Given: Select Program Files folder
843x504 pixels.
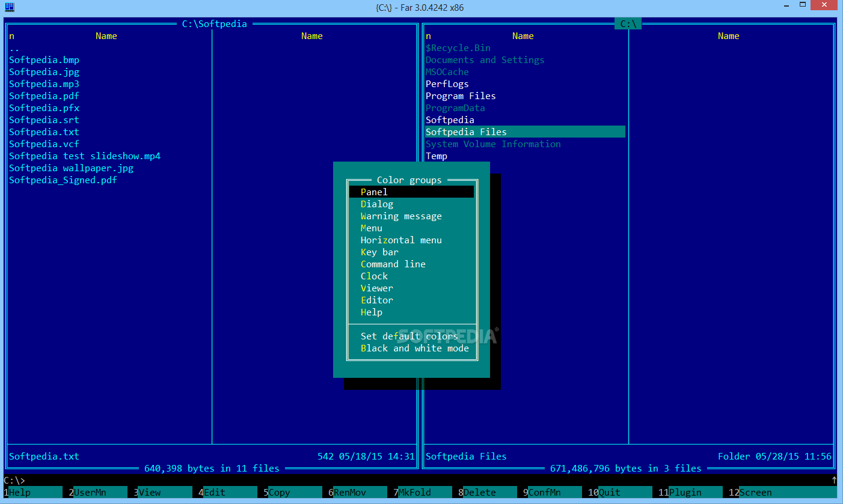Looking at the screenshot, I should tap(461, 96).
